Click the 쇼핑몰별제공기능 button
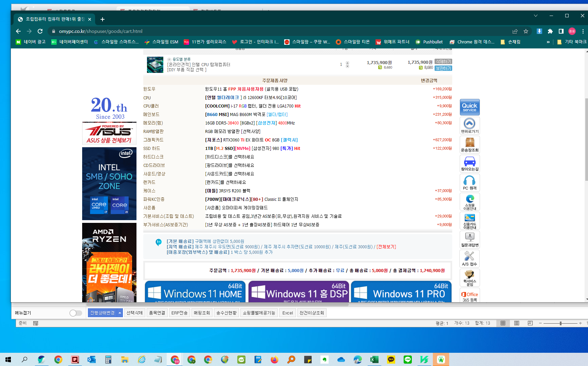The height and width of the screenshot is (366, 588). coord(259,313)
